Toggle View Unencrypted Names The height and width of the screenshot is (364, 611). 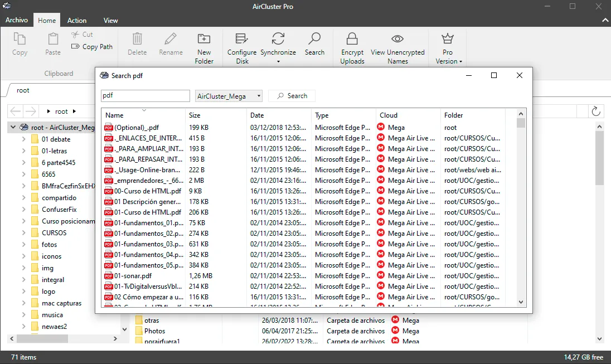pyautogui.click(x=397, y=48)
